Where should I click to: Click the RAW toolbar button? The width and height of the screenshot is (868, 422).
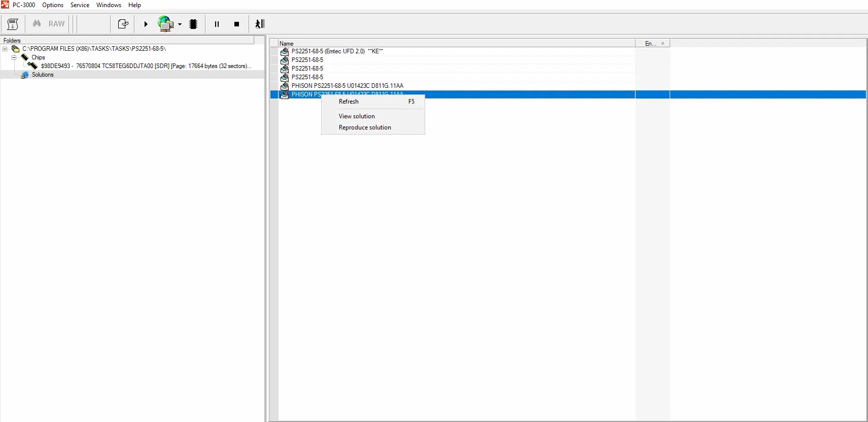click(x=56, y=24)
